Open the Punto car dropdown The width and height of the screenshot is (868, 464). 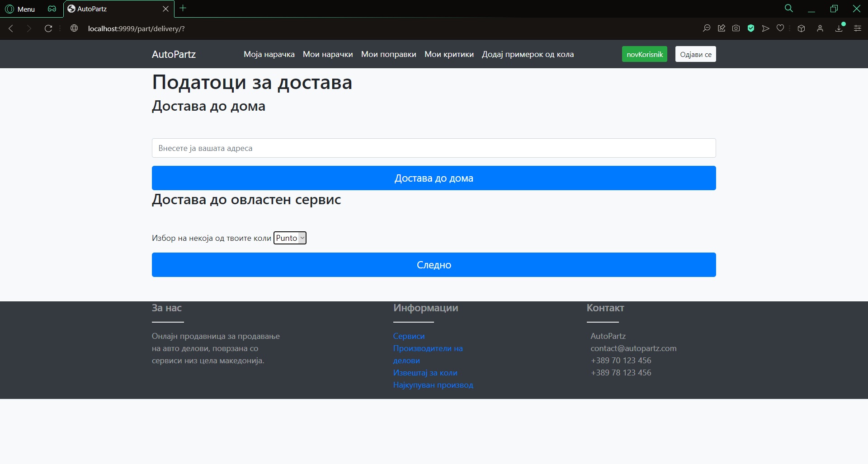tap(290, 238)
